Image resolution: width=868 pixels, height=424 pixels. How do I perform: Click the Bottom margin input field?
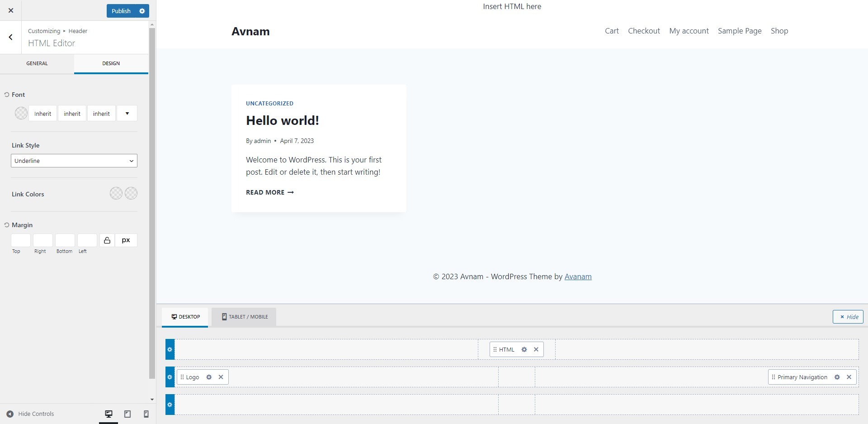point(65,240)
